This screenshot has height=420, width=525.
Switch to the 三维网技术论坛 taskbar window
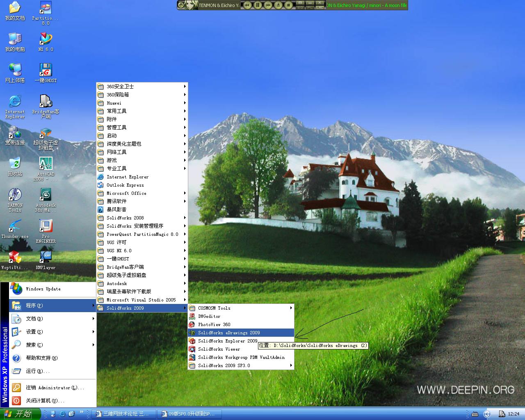click(x=124, y=414)
